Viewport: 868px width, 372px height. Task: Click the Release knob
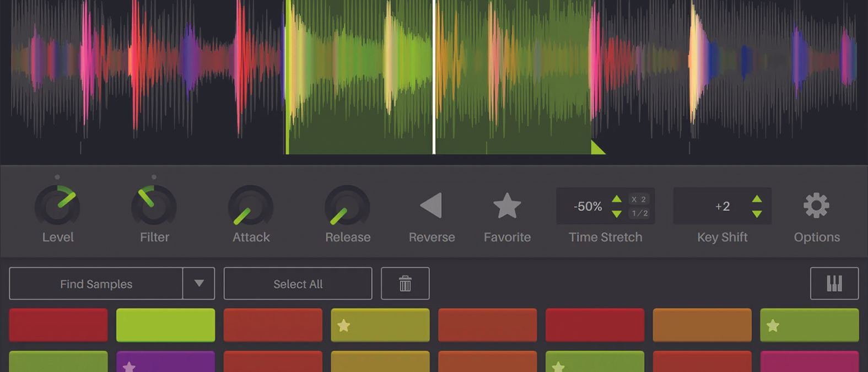pyautogui.click(x=347, y=206)
